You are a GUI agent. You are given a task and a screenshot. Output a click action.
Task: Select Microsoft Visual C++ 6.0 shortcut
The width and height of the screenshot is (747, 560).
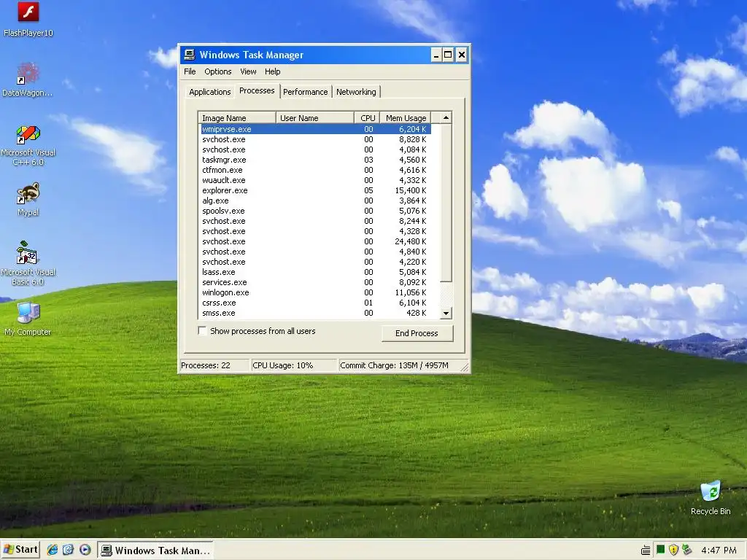tap(28, 145)
